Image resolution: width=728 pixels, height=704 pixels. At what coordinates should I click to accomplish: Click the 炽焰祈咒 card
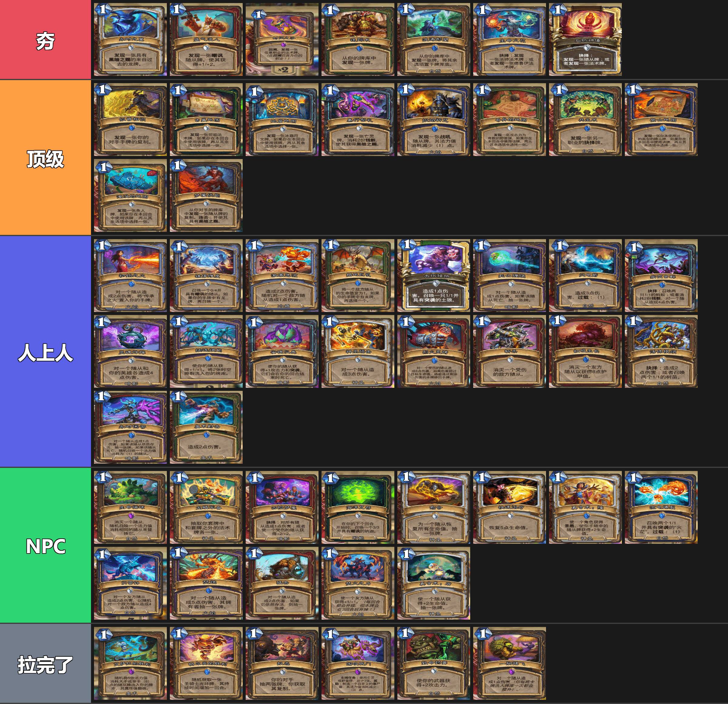point(433,119)
